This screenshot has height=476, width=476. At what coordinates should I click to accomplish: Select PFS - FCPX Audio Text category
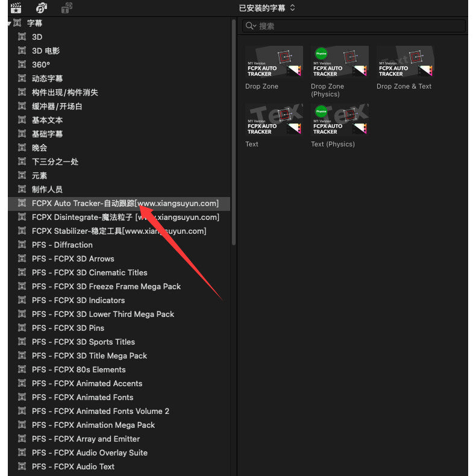(x=119, y=466)
